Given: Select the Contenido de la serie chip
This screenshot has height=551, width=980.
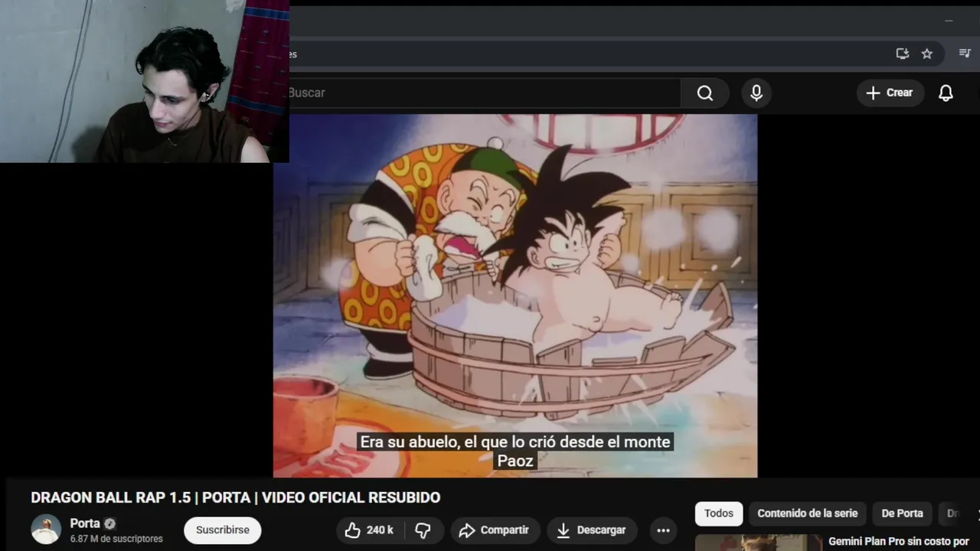Looking at the screenshot, I should tap(808, 514).
